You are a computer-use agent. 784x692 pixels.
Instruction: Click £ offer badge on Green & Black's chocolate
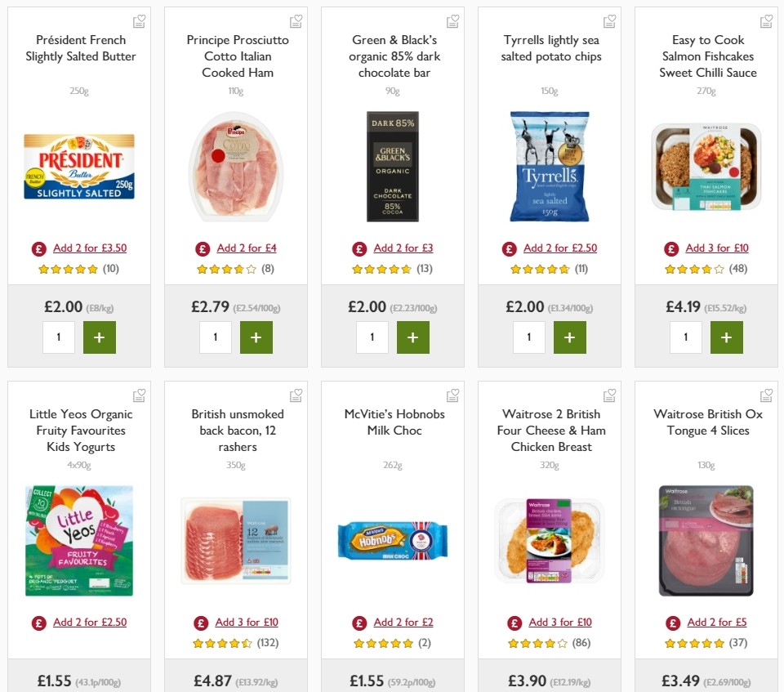tap(359, 248)
